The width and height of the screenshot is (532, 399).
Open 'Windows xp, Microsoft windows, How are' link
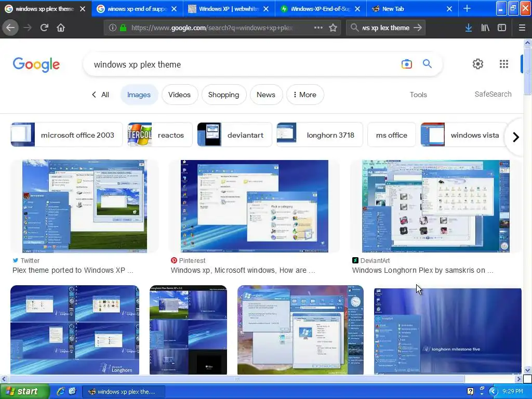click(x=243, y=270)
